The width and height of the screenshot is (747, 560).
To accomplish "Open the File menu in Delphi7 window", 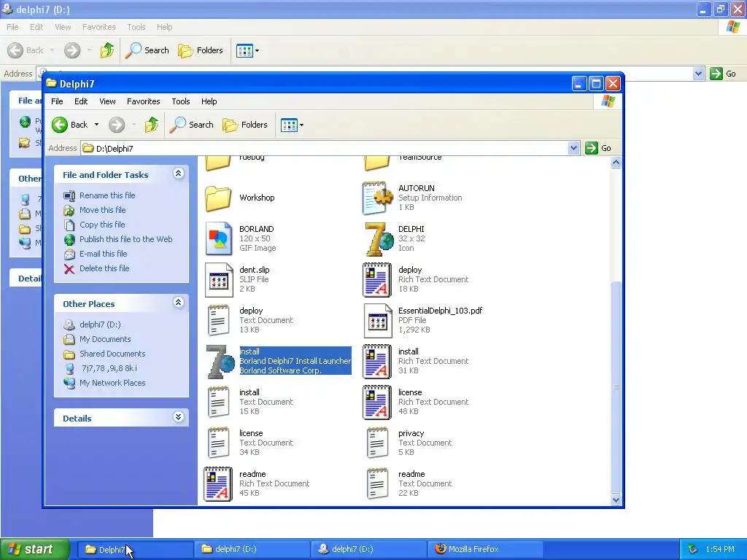I will 57,101.
